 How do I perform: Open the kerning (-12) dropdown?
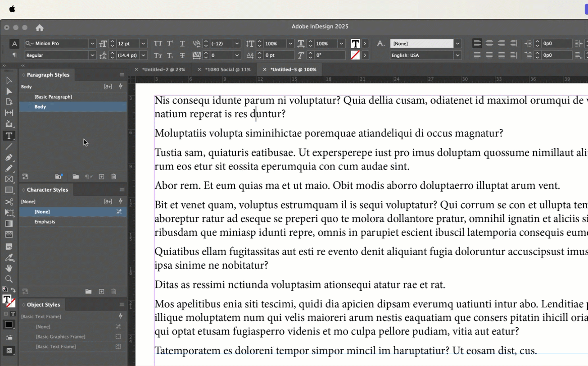click(x=237, y=44)
